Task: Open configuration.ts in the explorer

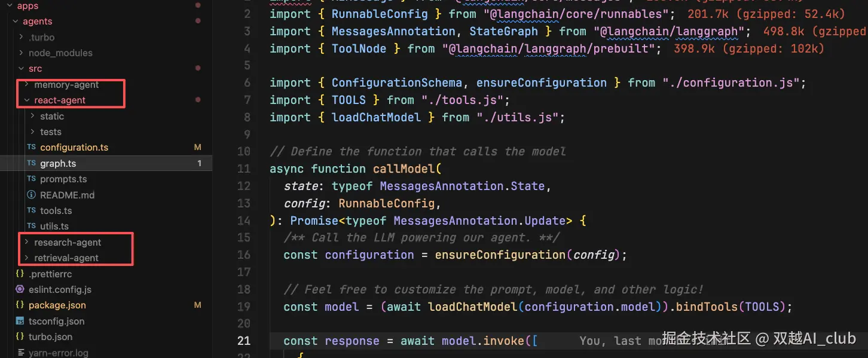Action: point(74,147)
